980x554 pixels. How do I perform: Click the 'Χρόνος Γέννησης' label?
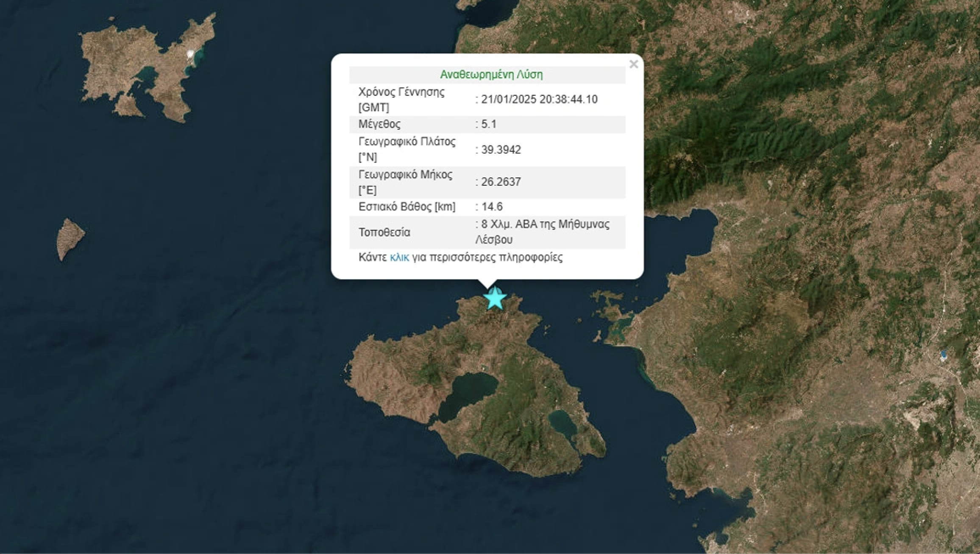[401, 92]
